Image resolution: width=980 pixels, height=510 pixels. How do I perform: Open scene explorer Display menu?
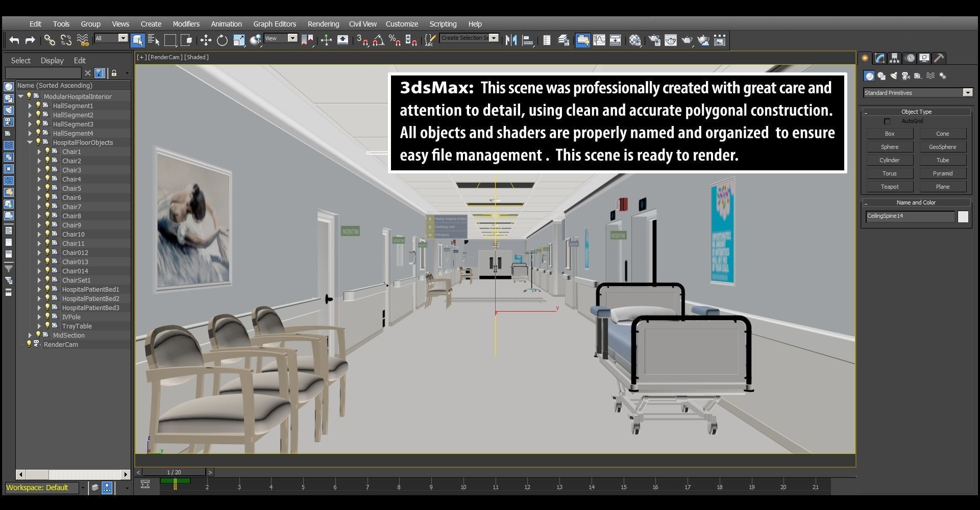(52, 60)
